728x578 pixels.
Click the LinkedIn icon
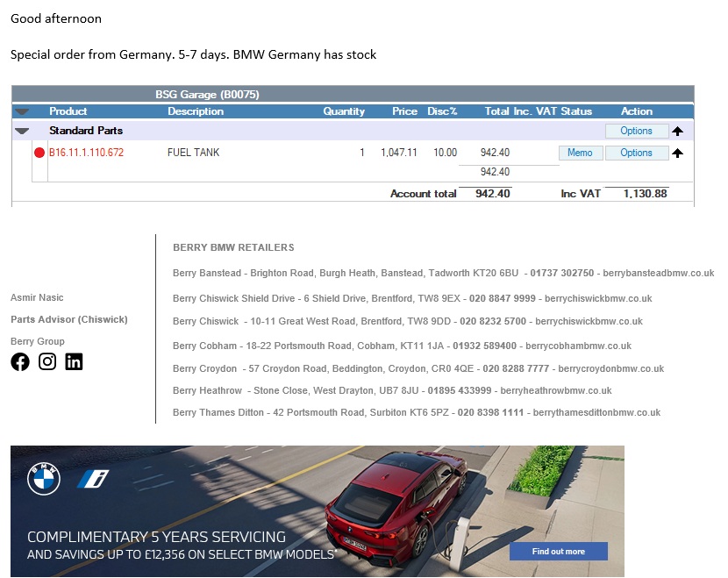(x=75, y=361)
